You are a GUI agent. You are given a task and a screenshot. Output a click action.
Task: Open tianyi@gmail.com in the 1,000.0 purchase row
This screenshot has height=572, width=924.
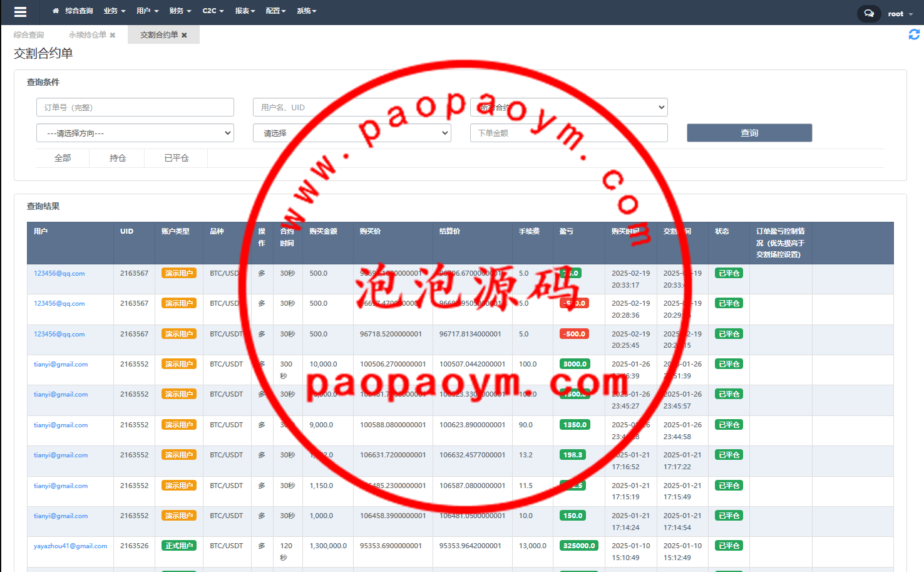click(x=61, y=516)
